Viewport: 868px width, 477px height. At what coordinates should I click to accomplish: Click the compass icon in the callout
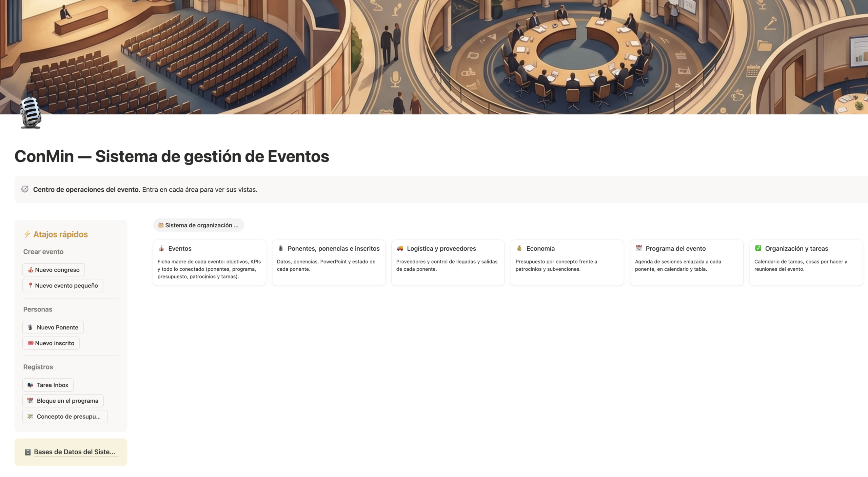pyautogui.click(x=25, y=189)
